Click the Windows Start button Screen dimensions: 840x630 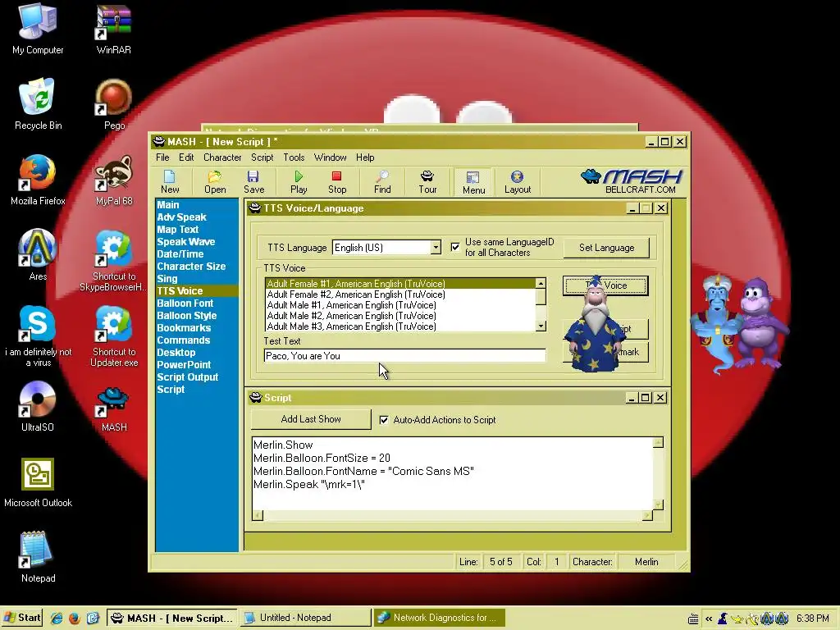(x=21, y=618)
